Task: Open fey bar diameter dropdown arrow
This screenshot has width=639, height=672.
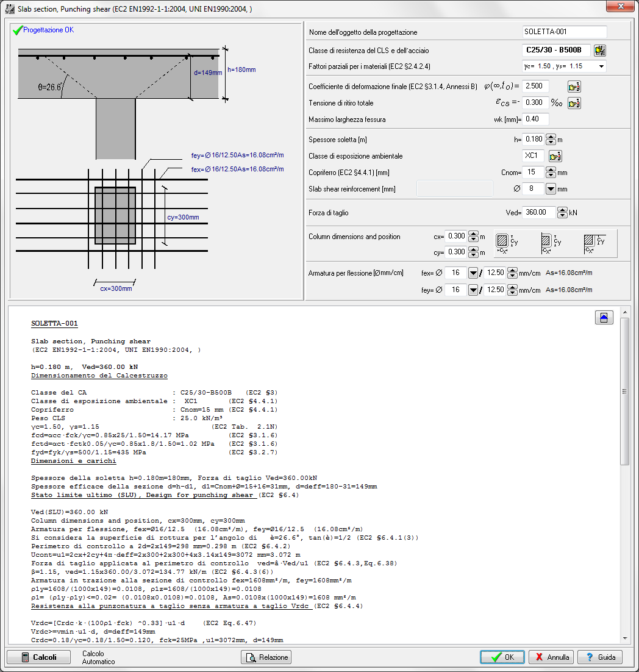Action: click(473, 290)
